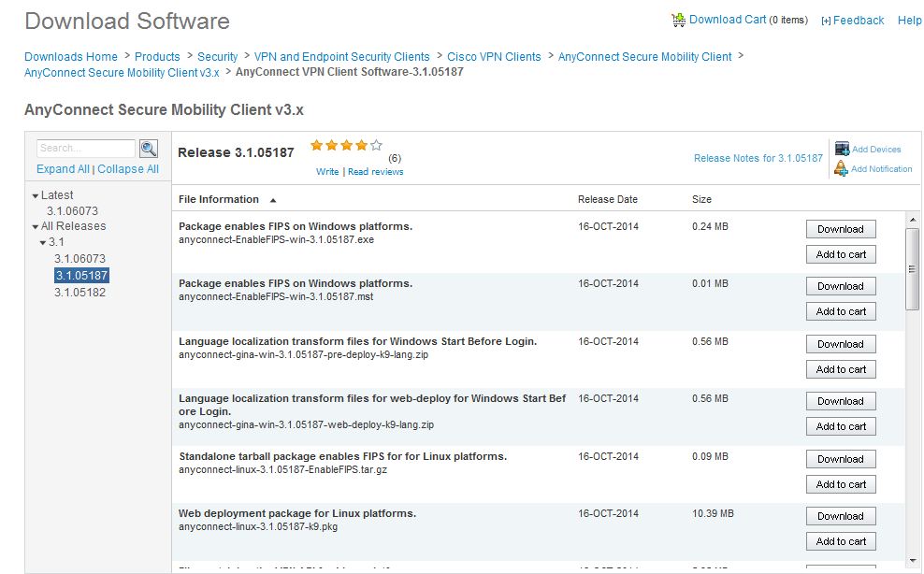
Task: Add EnableFIPS .exe file to cart
Action: coord(841,254)
